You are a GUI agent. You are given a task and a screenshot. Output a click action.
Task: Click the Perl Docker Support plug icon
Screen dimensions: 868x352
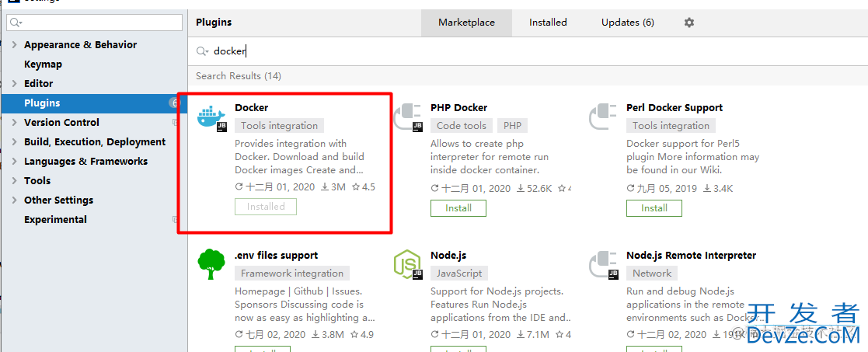tap(603, 117)
